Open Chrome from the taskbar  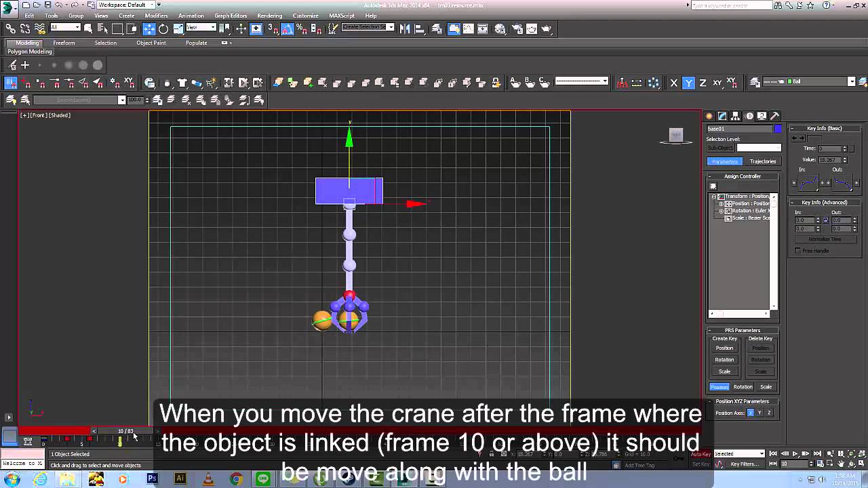pyautogui.click(x=235, y=479)
